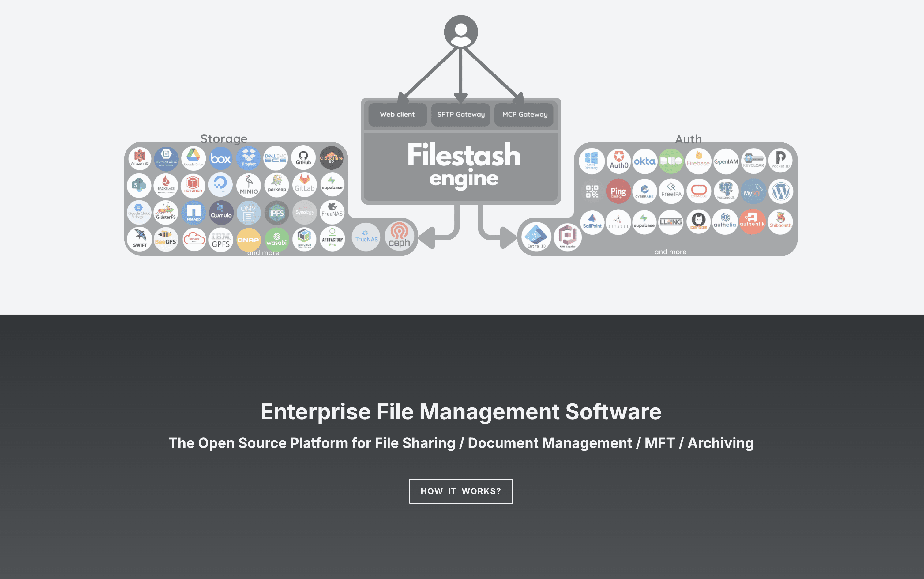The height and width of the screenshot is (579, 924).
Task: Select the perkeep icon
Action: point(277,185)
